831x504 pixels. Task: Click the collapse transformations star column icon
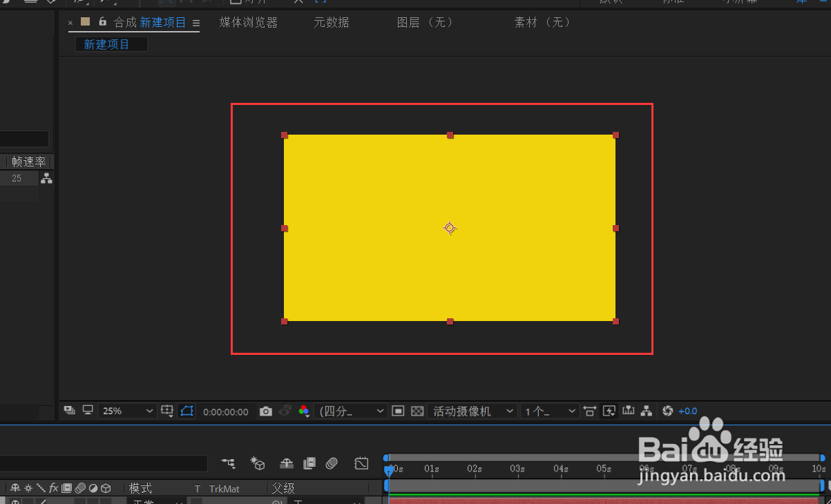(x=28, y=488)
